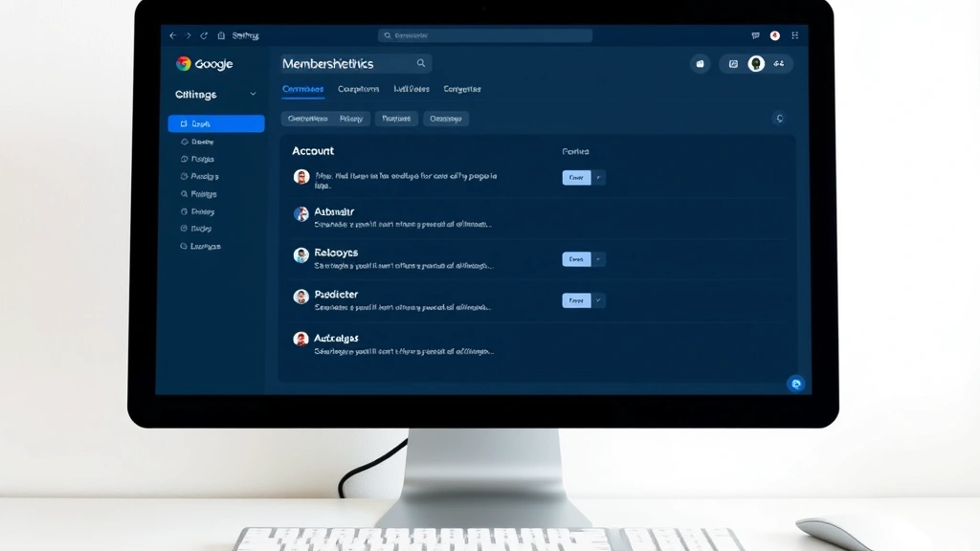
Task: Select the highlighted first item in the sidebar
Action: [215, 122]
